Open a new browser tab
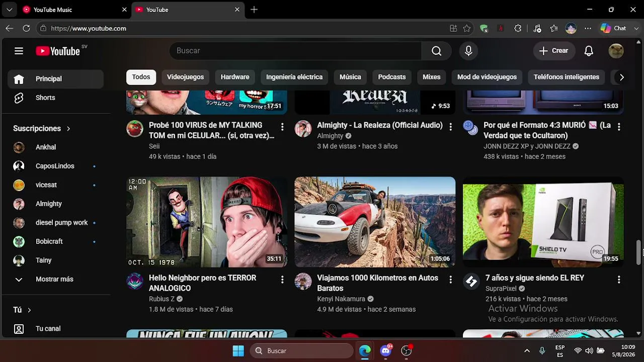Viewport: 644px width, 362px height. [x=254, y=10]
